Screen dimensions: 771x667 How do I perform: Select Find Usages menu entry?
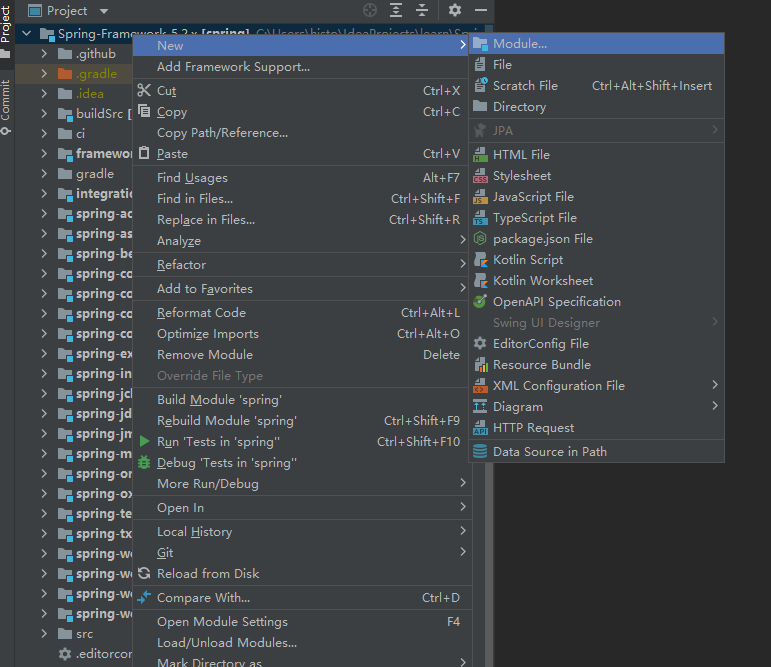click(x=302, y=178)
